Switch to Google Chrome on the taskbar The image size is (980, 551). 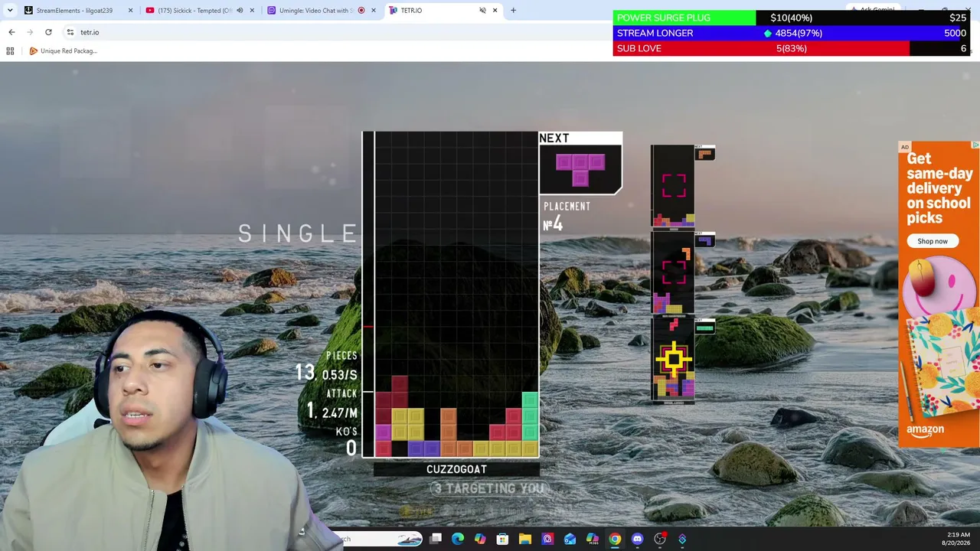615,539
